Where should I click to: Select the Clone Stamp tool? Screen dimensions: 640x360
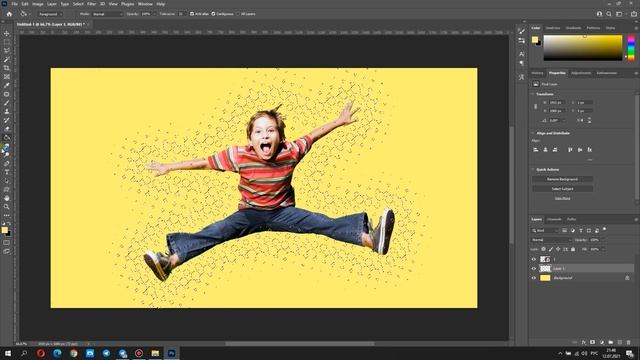click(x=7, y=111)
